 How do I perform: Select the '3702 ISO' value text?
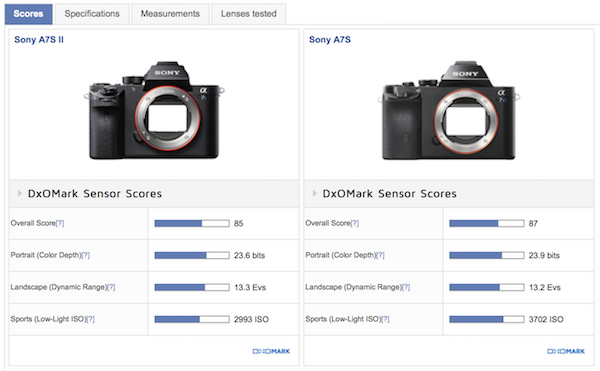click(x=546, y=319)
